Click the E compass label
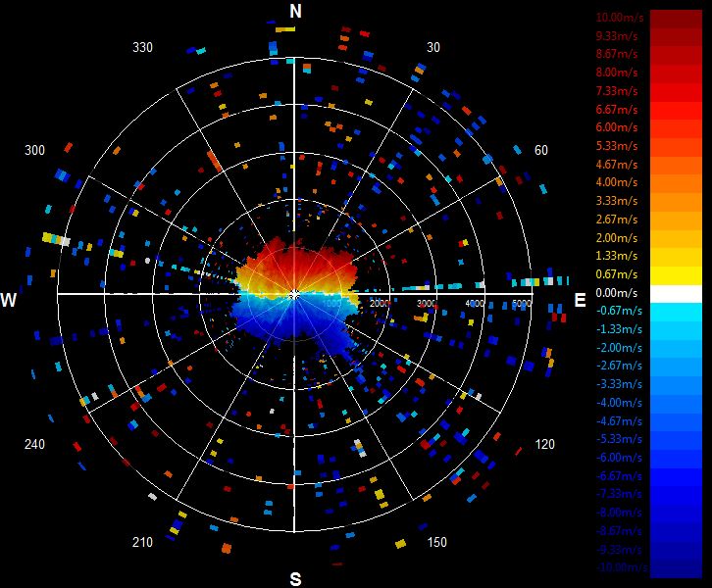The width and height of the screenshot is (712, 588). 580,300
